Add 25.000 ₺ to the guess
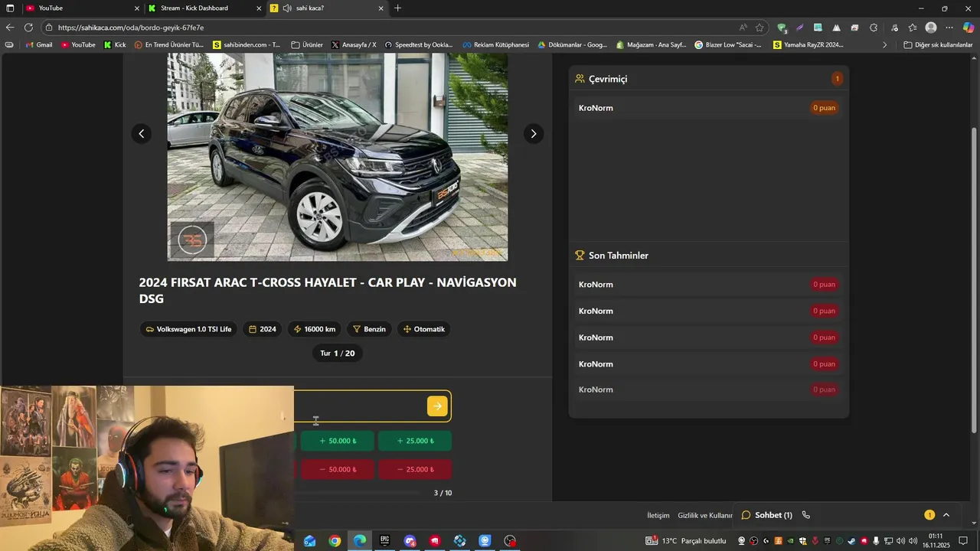The height and width of the screenshot is (551, 980). pos(415,441)
